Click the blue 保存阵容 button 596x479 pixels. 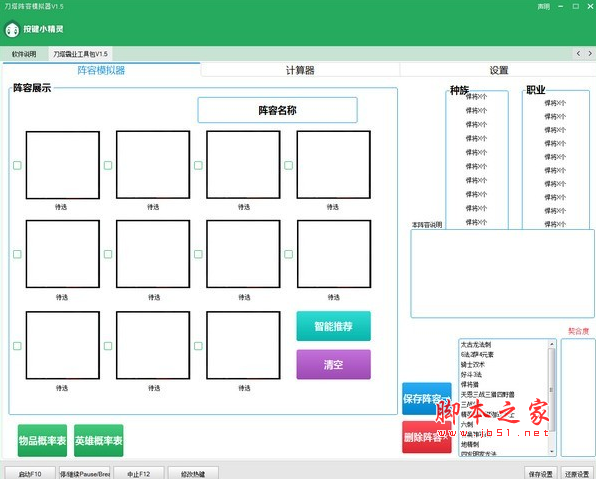[x=427, y=398]
